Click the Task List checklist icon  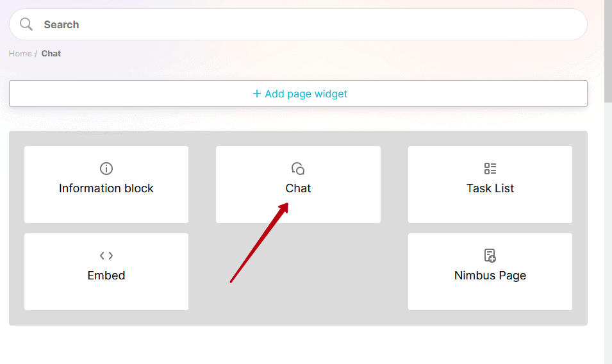pyautogui.click(x=490, y=169)
